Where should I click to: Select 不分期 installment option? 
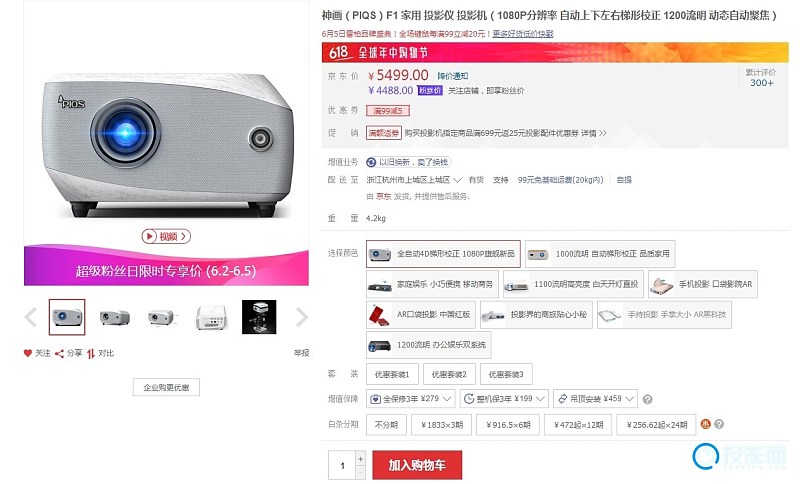coord(386,425)
